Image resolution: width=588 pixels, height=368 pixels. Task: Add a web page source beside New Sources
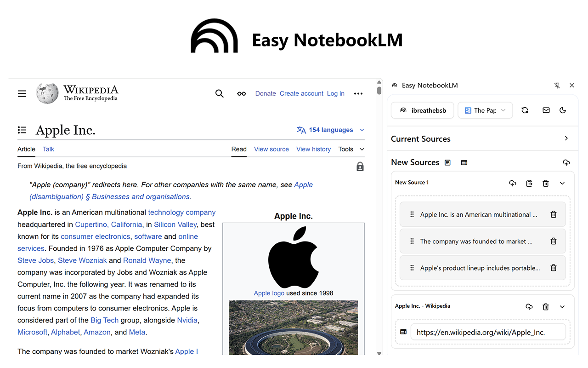[x=464, y=162]
